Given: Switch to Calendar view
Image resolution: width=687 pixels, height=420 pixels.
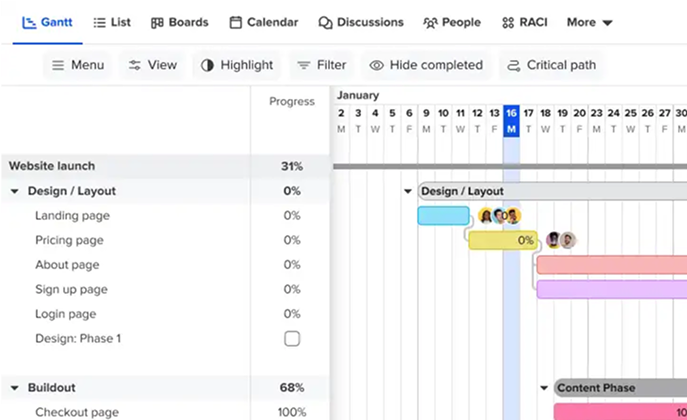Looking at the screenshot, I should [265, 22].
